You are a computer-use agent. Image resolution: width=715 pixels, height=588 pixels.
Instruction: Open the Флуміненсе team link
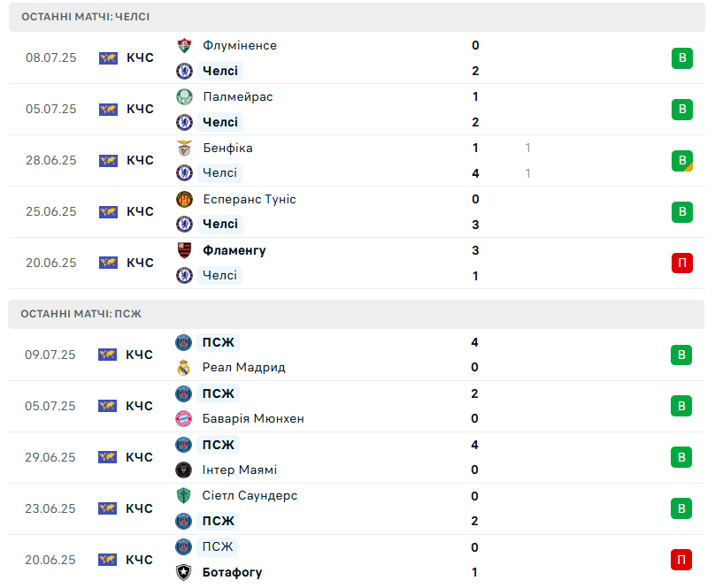[x=240, y=46]
